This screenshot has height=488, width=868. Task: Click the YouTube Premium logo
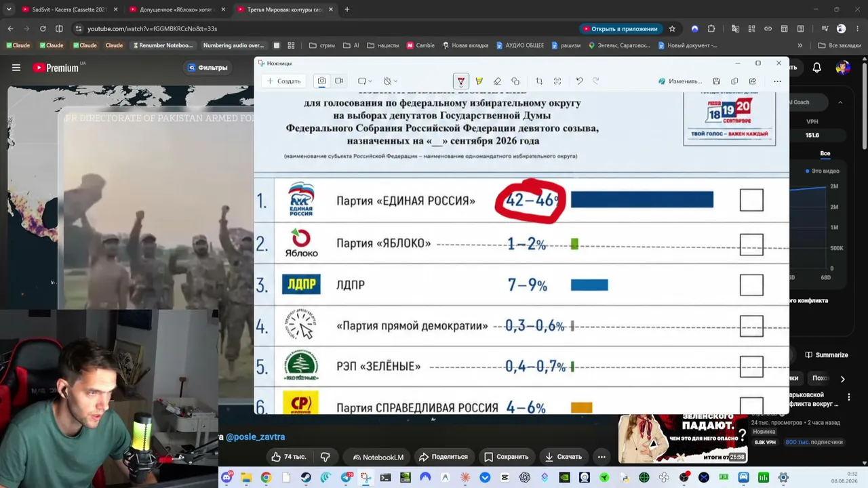56,68
